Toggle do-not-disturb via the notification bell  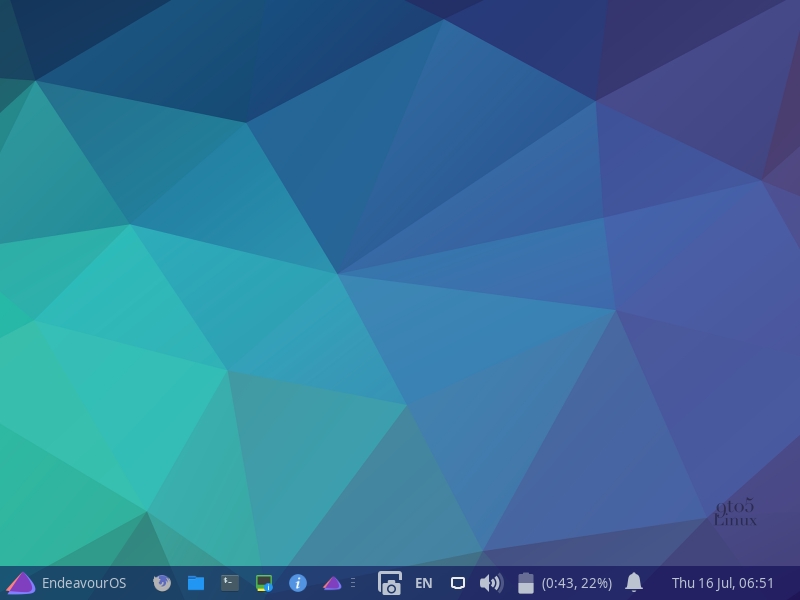point(635,582)
